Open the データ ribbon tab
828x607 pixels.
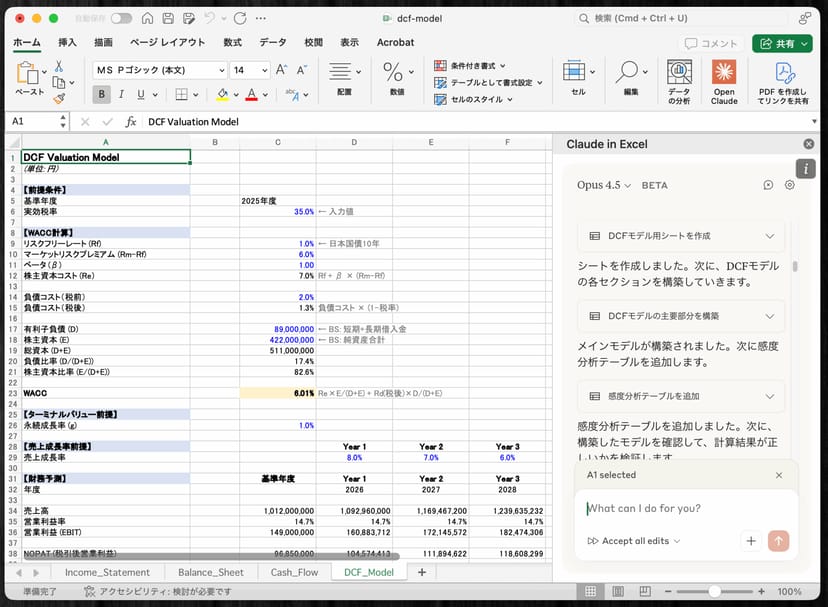coord(272,43)
